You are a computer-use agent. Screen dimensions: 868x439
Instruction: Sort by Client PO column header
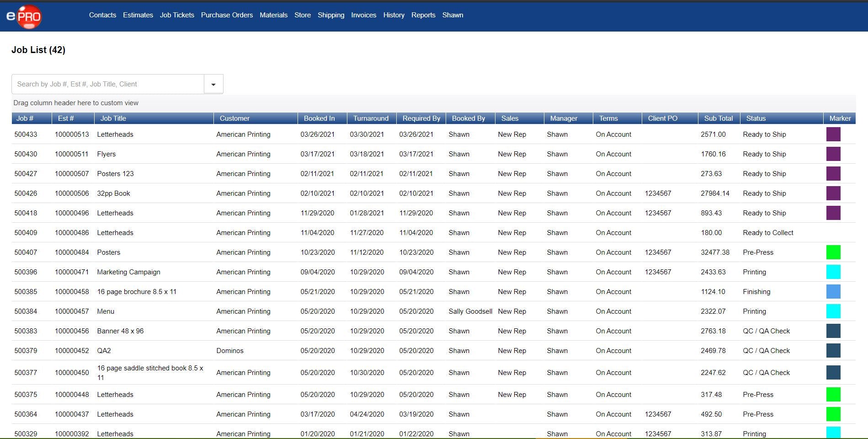click(670, 118)
